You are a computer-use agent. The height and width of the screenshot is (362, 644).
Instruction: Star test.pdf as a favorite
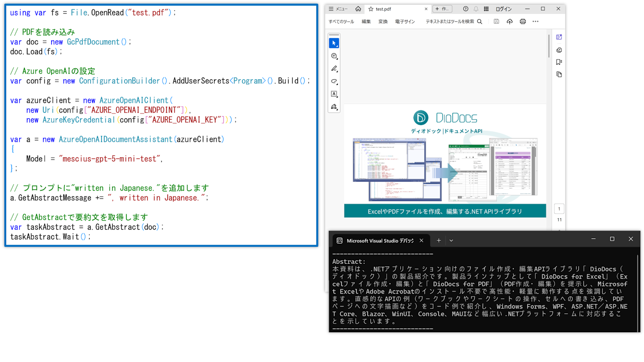pos(371,9)
